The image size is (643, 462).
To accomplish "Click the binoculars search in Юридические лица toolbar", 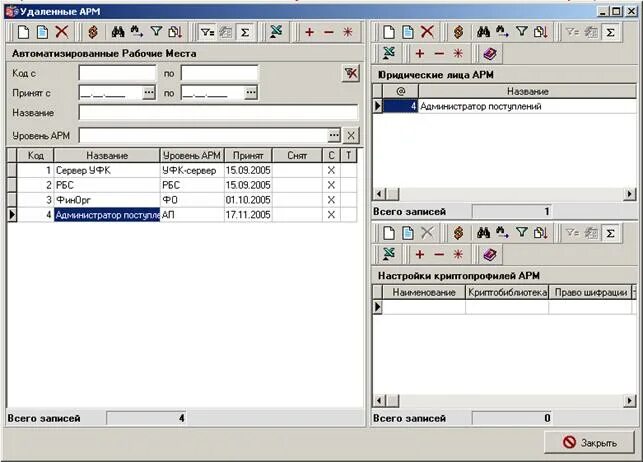I will [x=483, y=32].
